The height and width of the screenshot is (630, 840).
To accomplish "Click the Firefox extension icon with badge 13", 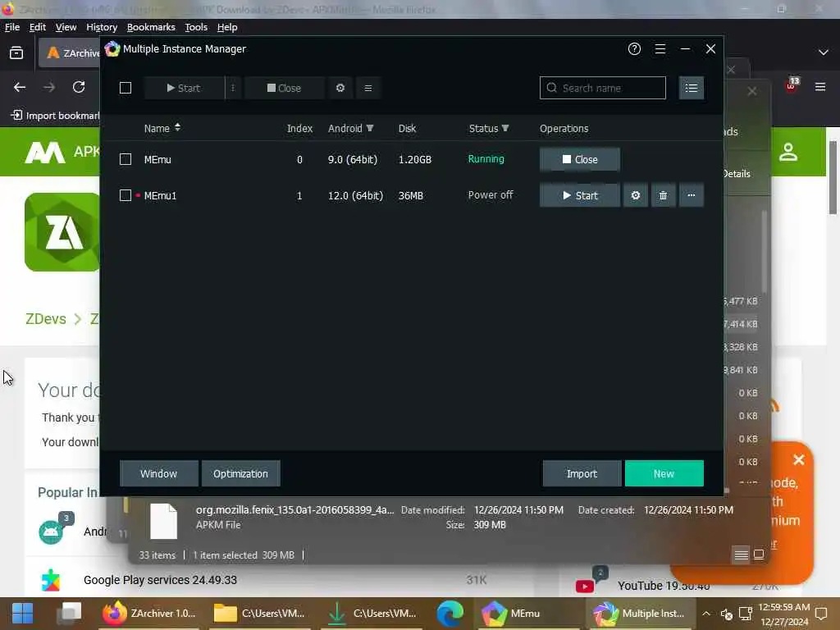I will (x=792, y=85).
